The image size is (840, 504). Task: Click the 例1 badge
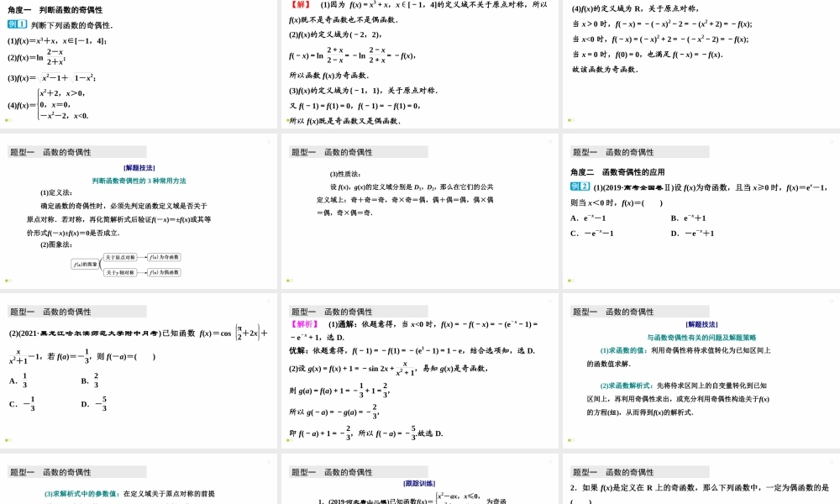[17, 24]
